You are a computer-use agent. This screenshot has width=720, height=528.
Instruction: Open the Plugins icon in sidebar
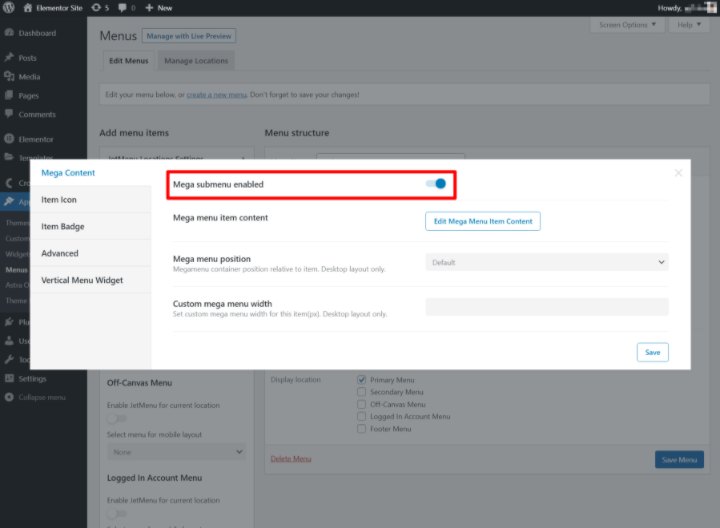[9, 322]
